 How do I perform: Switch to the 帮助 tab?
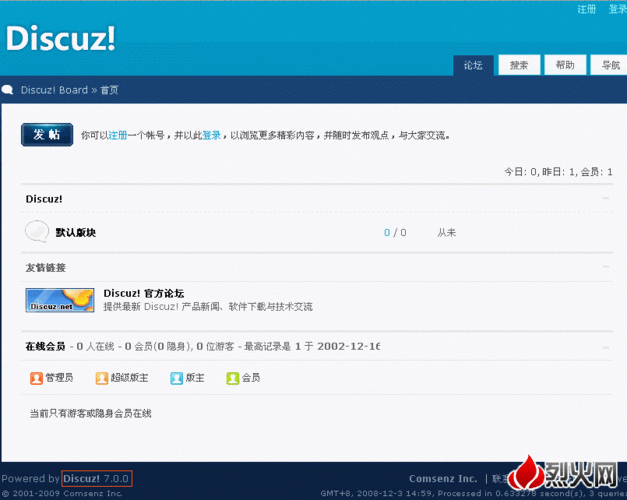pos(565,65)
